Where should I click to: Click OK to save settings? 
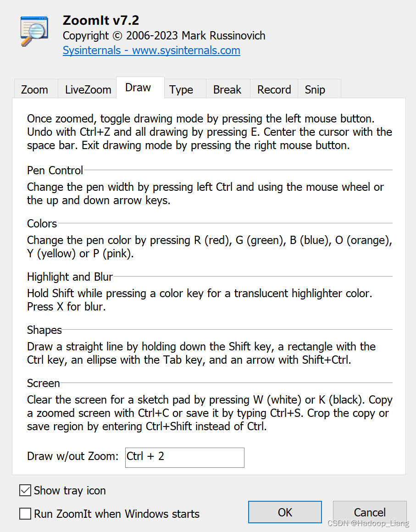(284, 512)
